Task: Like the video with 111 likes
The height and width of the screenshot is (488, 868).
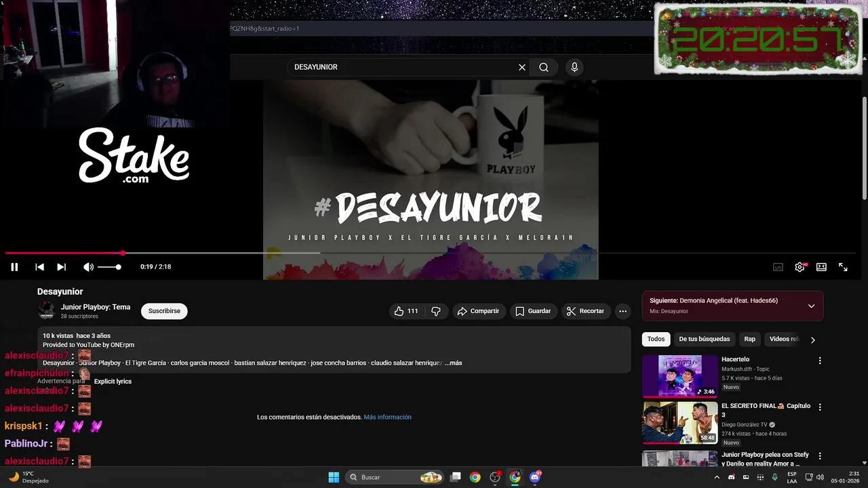Action: click(x=406, y=311)
